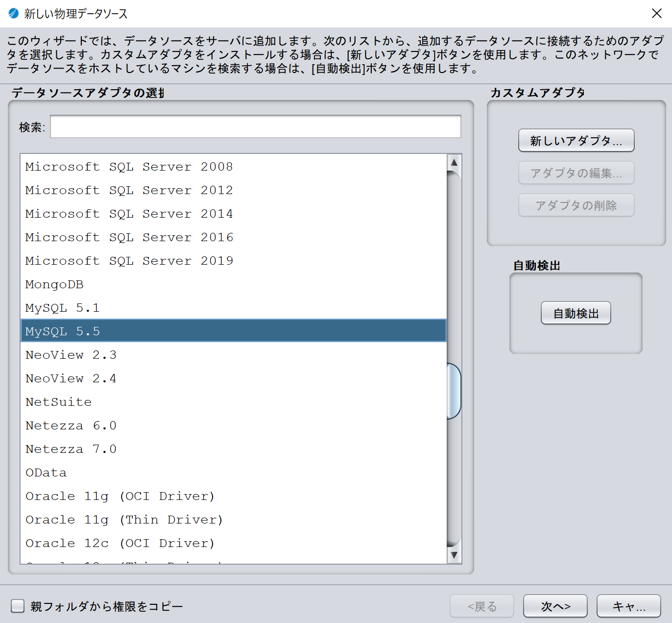Screen dimensions: 672x623
Task: Choose MongoDB in the adapter list
Action: point(234,284)
